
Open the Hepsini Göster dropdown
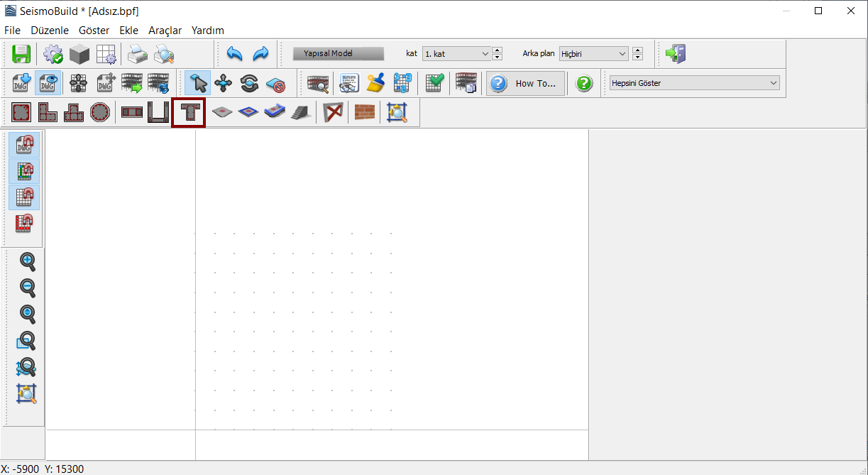click(693, 83)
